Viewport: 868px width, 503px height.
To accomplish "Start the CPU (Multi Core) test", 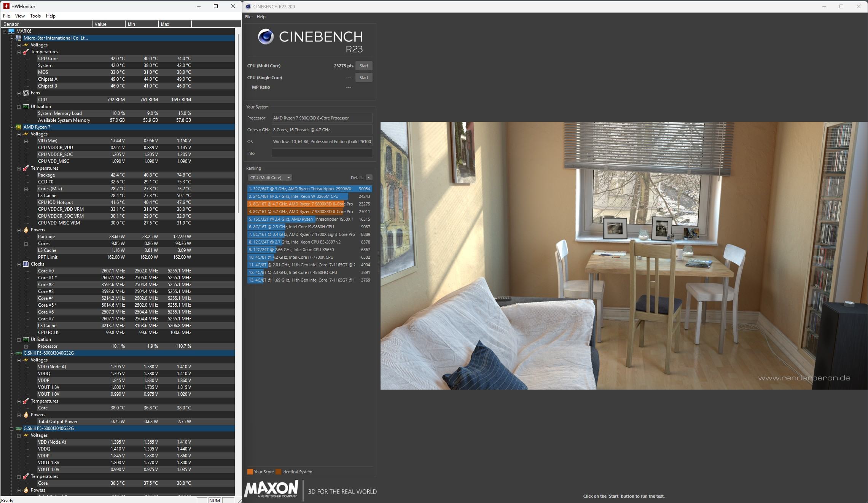I will [364, 66].
